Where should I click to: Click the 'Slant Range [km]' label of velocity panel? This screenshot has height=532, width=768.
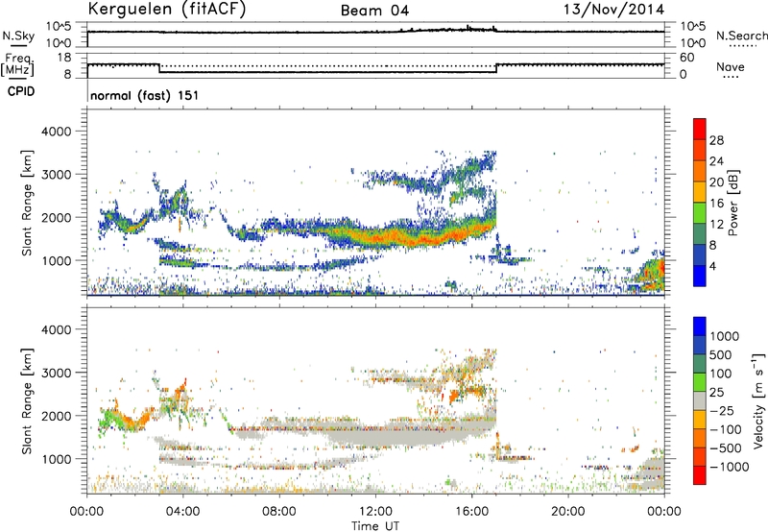[x=27, y=401]
